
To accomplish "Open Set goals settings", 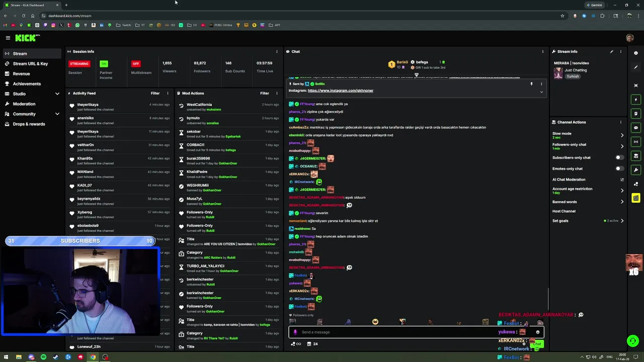I will (x=588, y=221).
